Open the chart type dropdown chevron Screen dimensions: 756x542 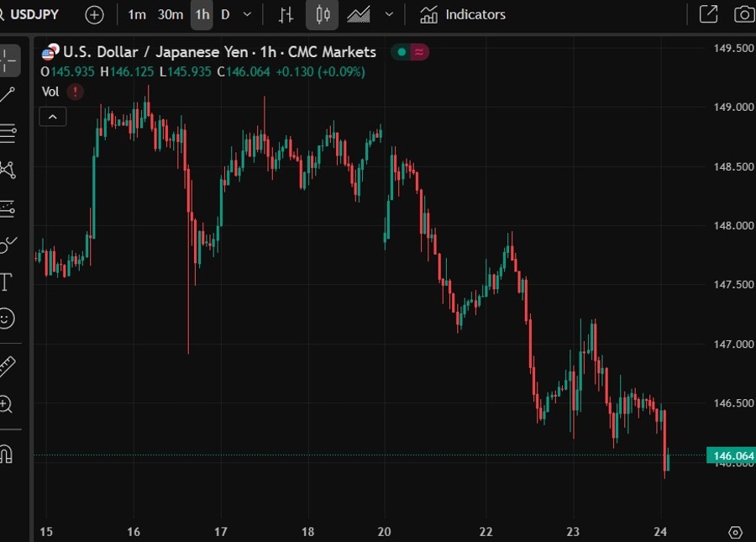coord(388,14)
